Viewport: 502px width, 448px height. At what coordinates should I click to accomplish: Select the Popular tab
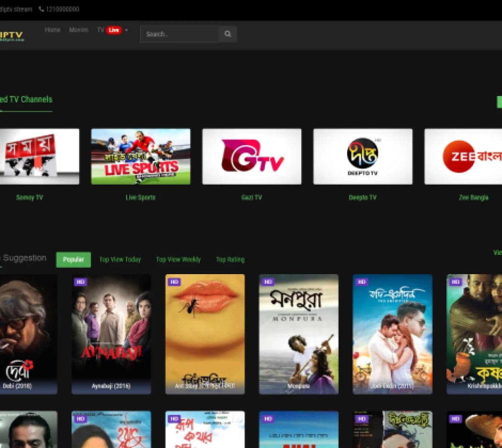(x=73, y=260)
